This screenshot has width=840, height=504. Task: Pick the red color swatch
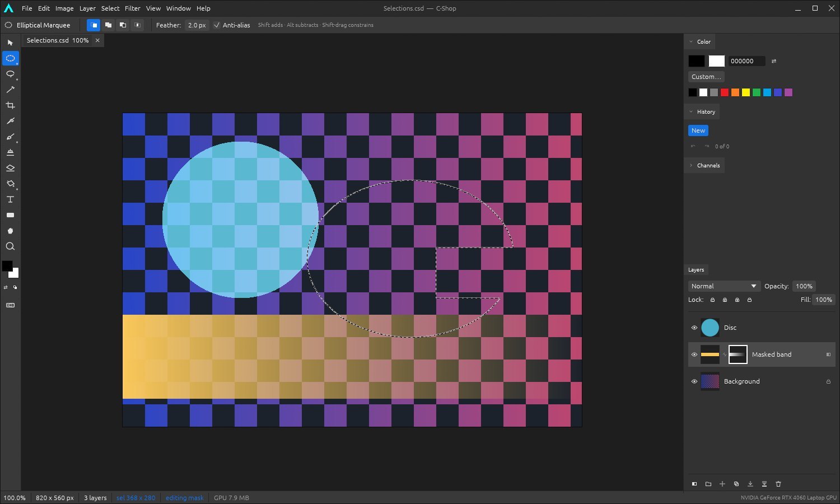point(725,92)
